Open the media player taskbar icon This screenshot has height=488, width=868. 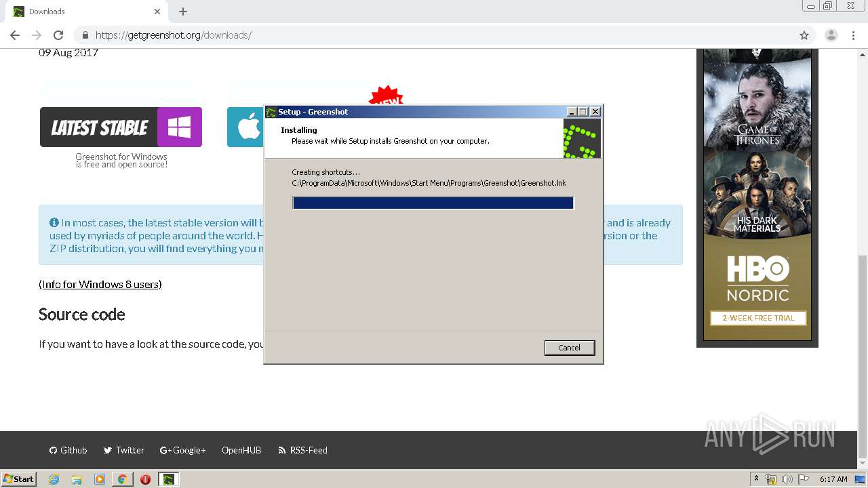pyautogui.click(x=100, y=479)
